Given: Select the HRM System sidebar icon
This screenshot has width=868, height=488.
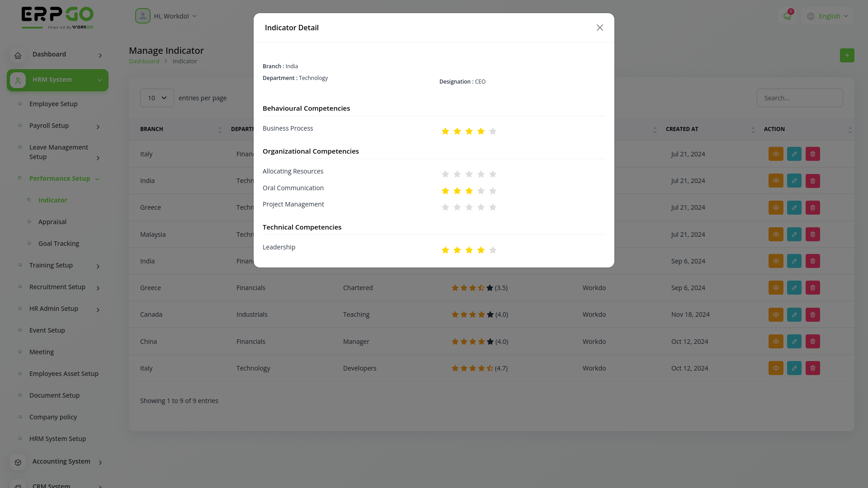Looking at the screenshot, I should (x=18, y=80).
